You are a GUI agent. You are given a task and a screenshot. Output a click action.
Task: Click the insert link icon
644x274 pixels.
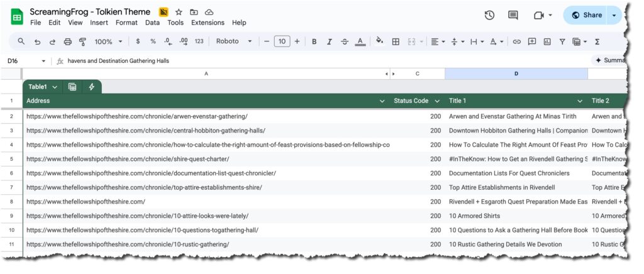tap(516, 41)
